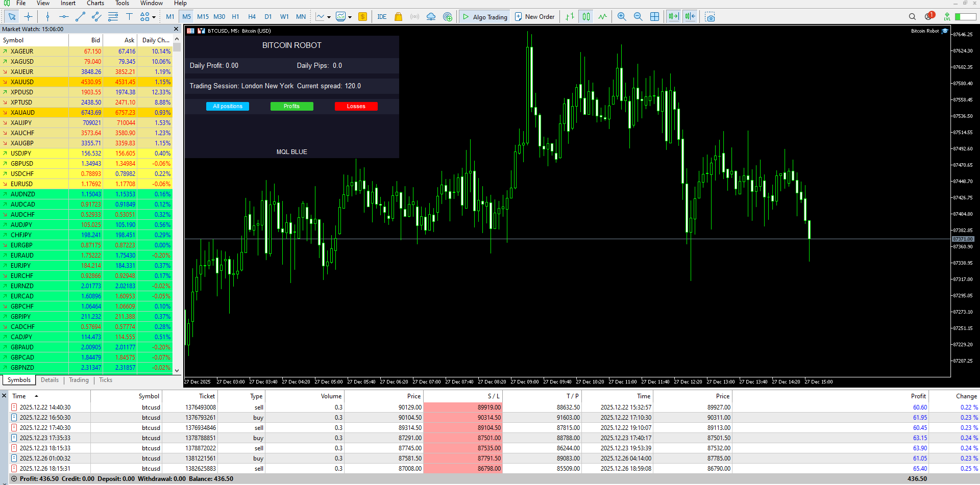Open the VPS cloud hosting icon
Viewport: 980px width, 485px height.
[431, 17]
